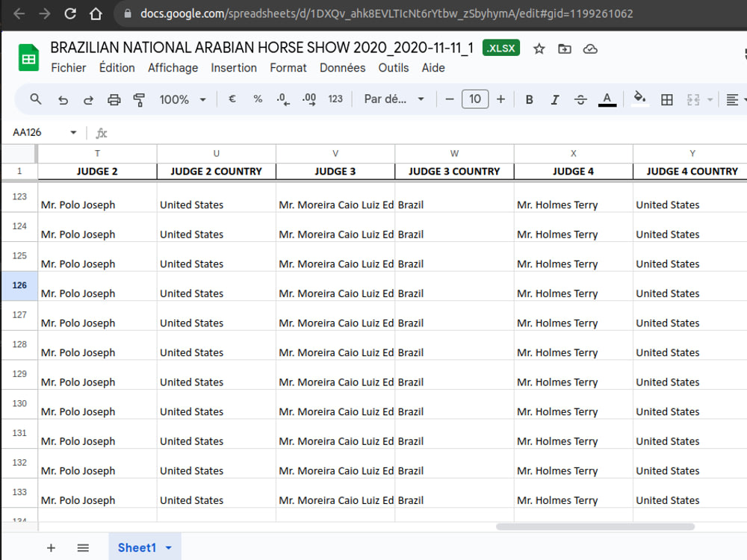Click the font size field showing 10

[475, 99]
